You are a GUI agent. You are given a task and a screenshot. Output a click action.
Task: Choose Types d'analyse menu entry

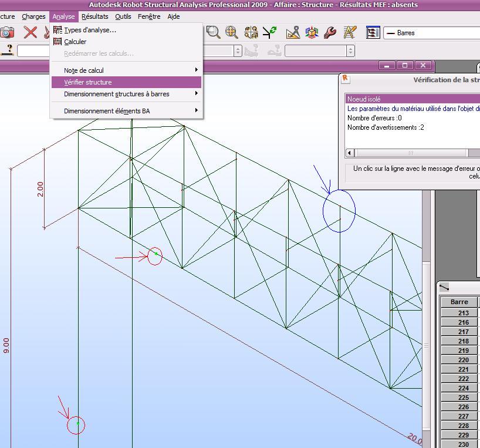(126, 30)
